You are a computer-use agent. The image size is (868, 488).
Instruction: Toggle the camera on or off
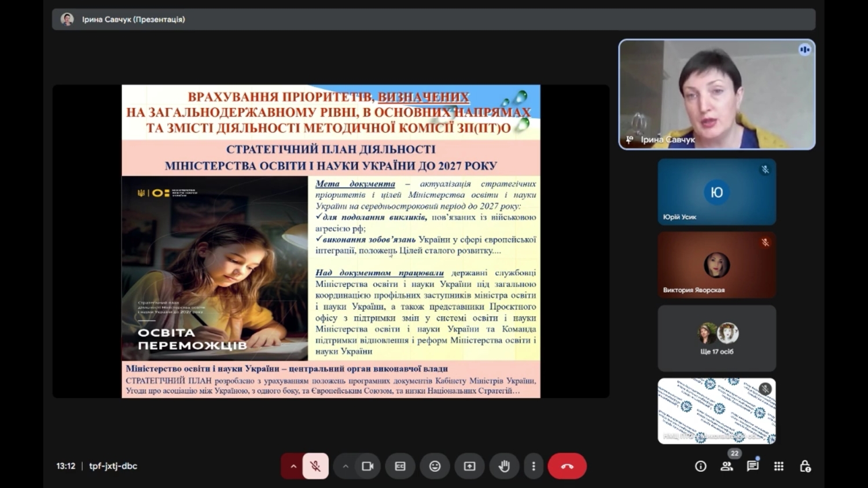tap(367, 466)
